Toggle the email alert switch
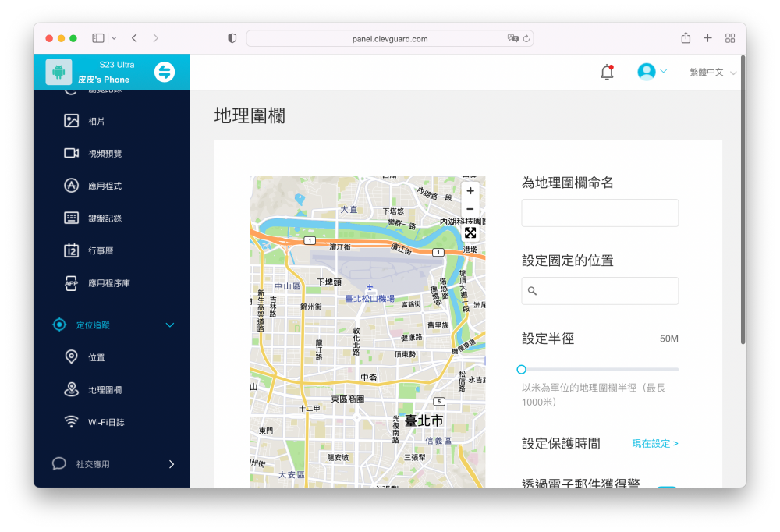 pyautogui.click(x=665, y=488)
